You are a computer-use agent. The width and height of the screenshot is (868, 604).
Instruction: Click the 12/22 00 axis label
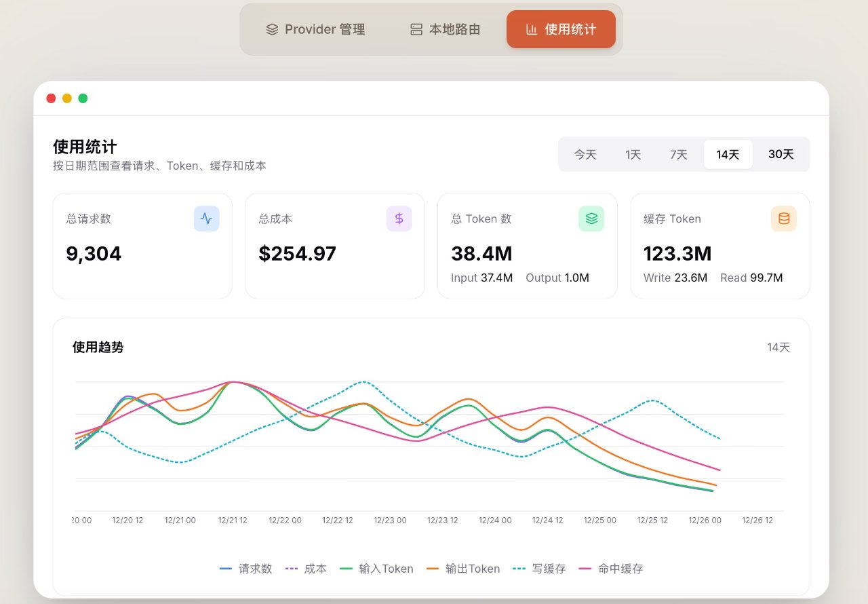[285, 521]
